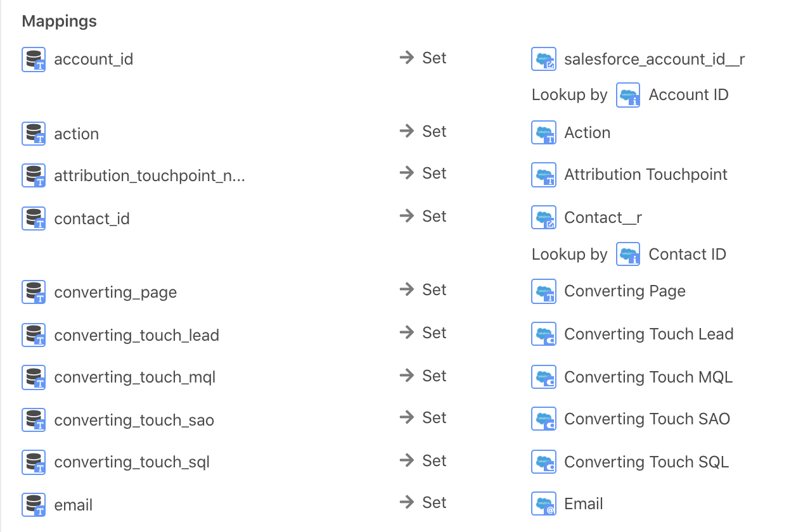Click Set operation in converting_touch_sao row
Image resolution: width=803 pixels, height=532 pixels.
(423, 418)
